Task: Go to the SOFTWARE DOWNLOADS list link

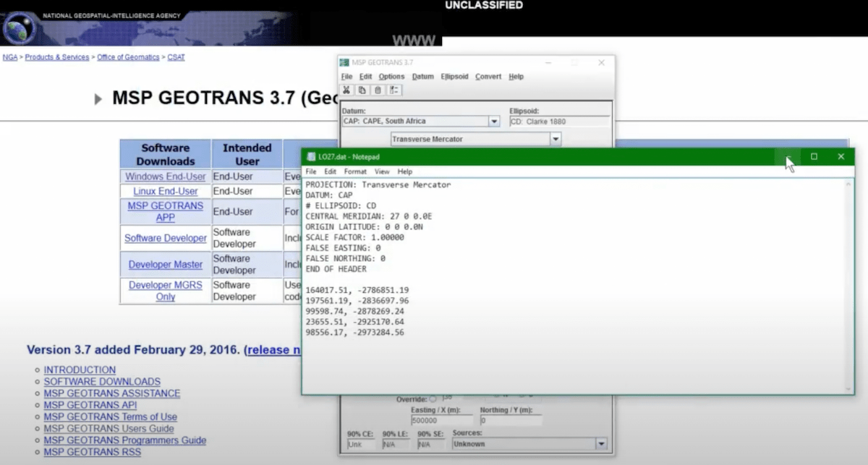Action: click(102, 381)
